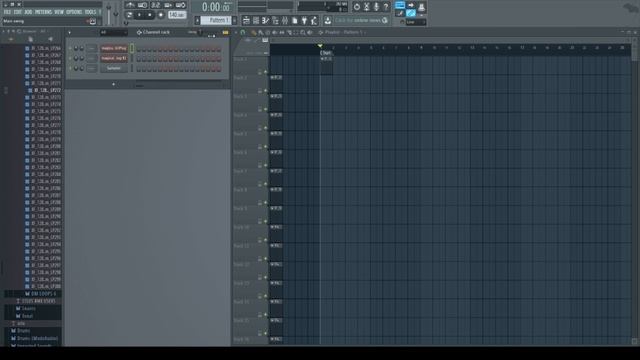Open the VIEW menu
This screenshot has width=640, height=360.
tap(59, 12)
